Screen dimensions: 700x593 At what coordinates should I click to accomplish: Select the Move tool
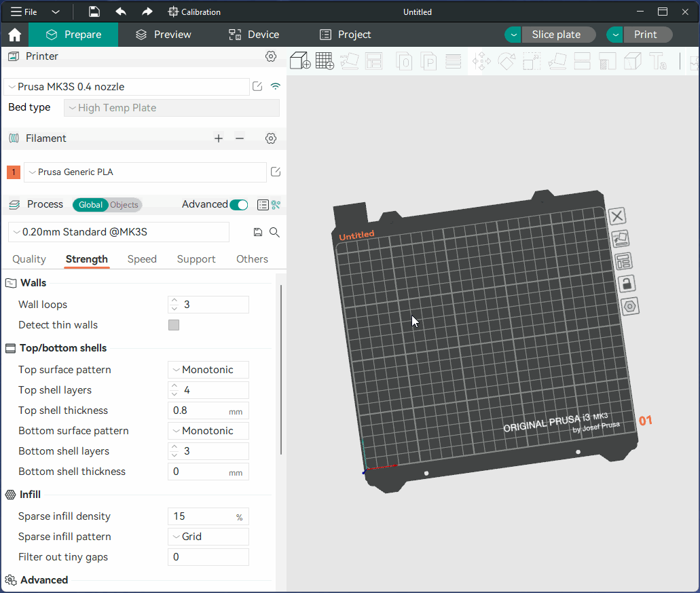(481, 60)
